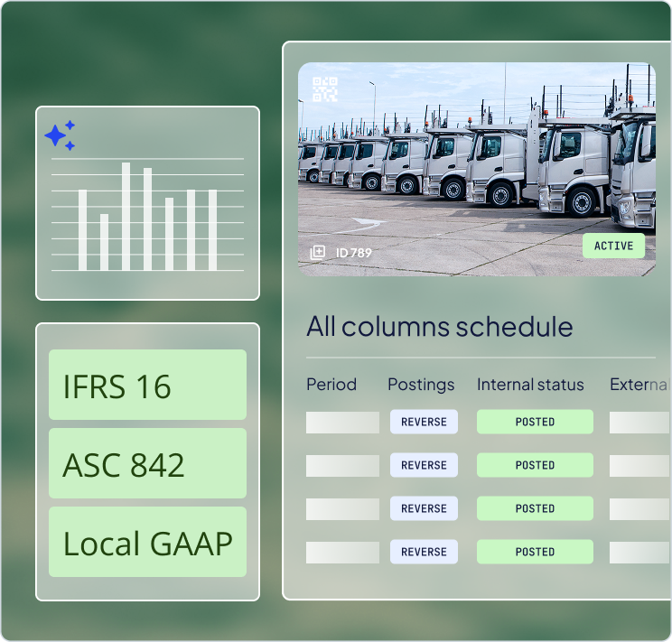
Task: Click the POSTED status in the first row
Action: click(535, 422)
